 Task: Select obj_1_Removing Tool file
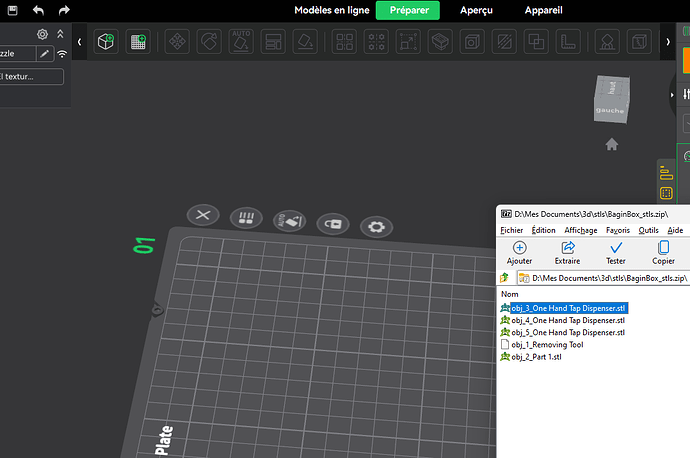tap(547, 345)
